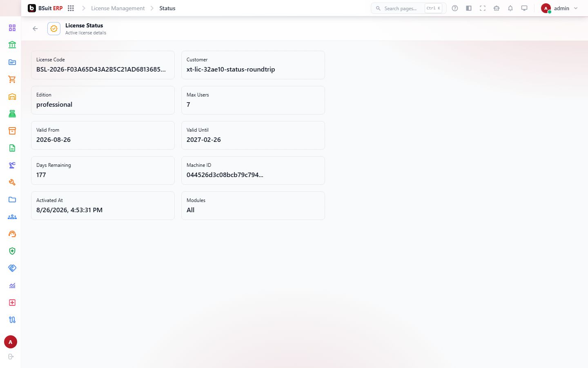Click the Days Remaining value 177

[41, 175]
